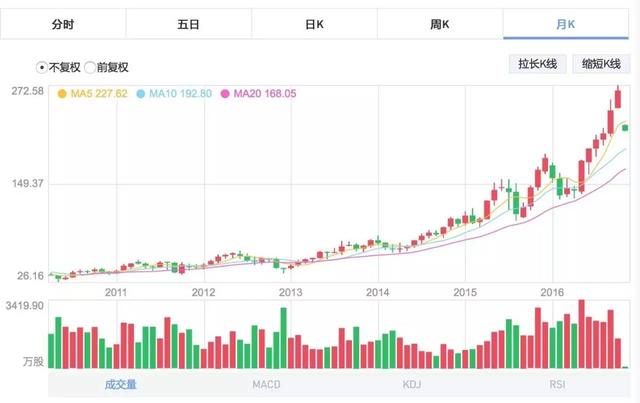The width and height of the screenshot is (640, 403).
Task: Switch the indicator to RSI
Action: pos(557,384)
